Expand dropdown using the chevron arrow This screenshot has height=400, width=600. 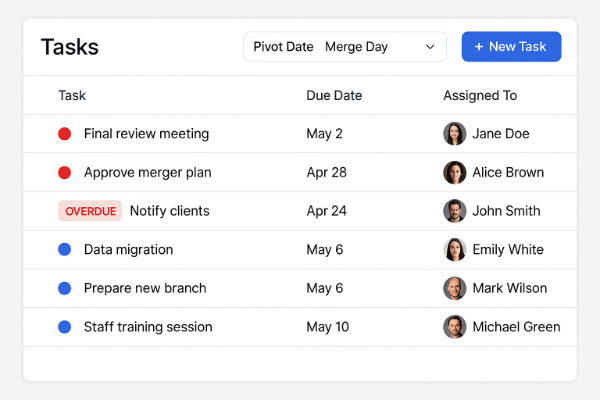pyautogui.click(x=430, y=47)
